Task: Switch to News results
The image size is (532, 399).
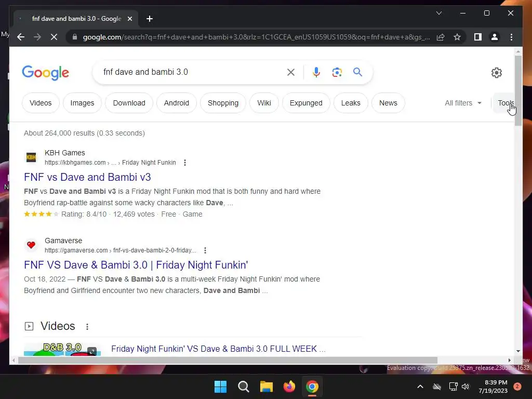Action: pyautogui.click(x=388, y=103)
